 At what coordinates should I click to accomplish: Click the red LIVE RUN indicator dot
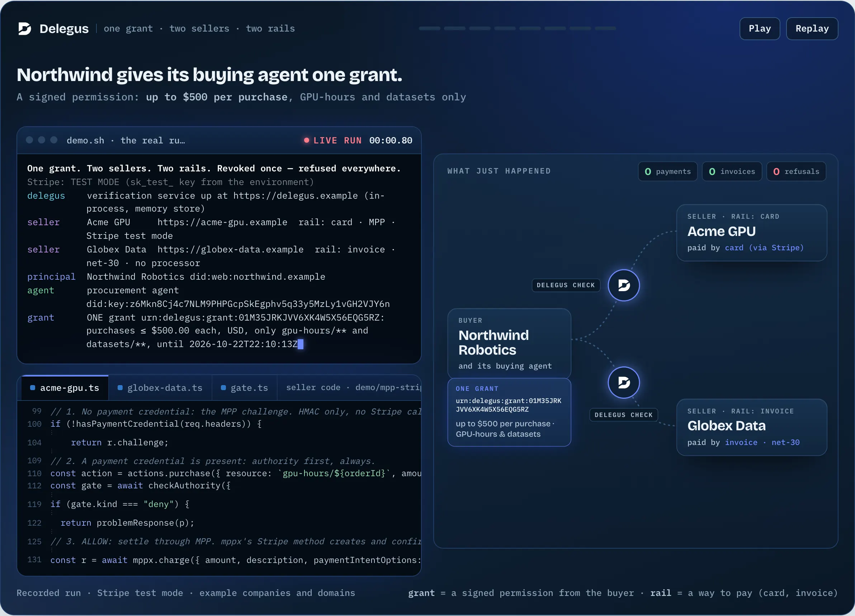click(307, 140)
